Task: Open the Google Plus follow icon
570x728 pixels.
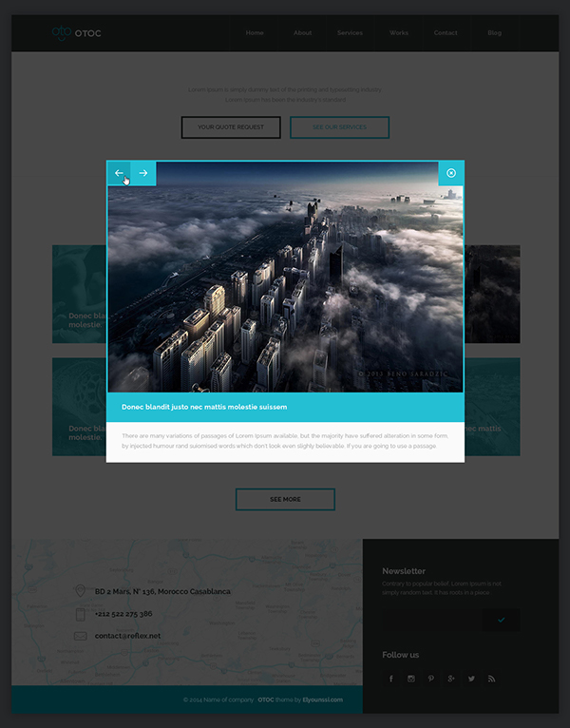Action: pyautogui.click(x=451, y=679)
